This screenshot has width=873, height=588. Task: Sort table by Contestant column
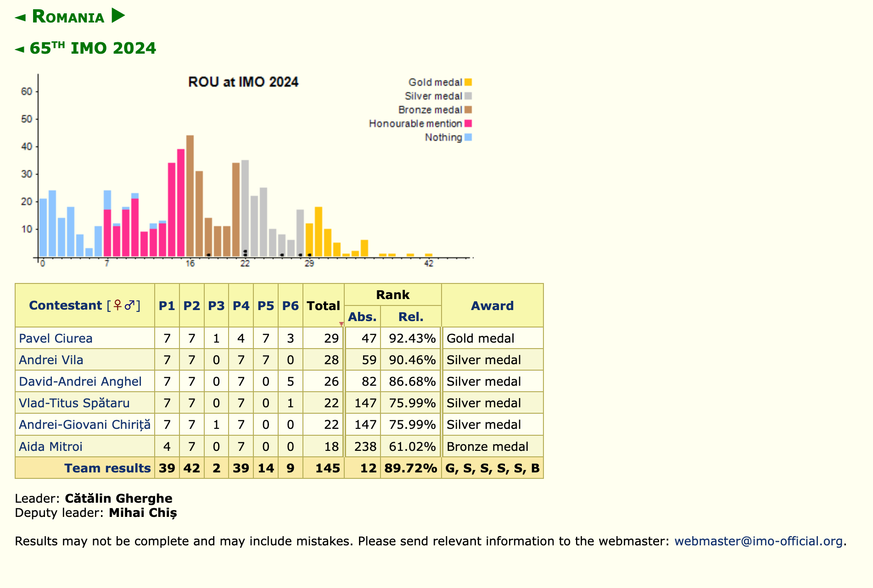click(65, 305)
